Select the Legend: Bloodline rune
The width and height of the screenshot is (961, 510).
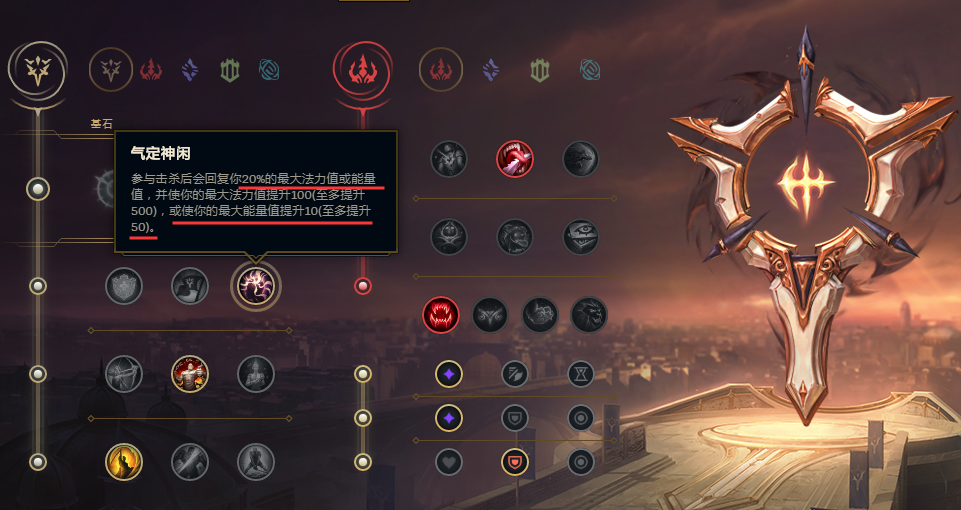point(256,374)
